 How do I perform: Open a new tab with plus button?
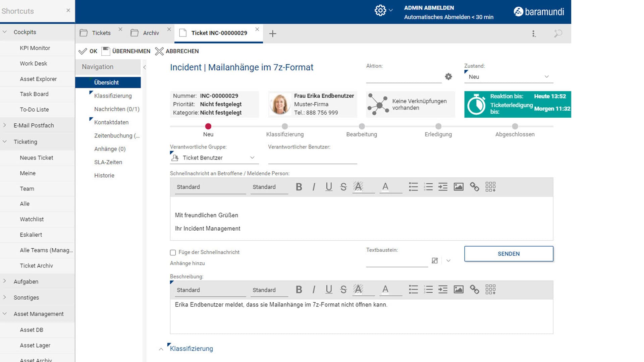tap(273, 34)
